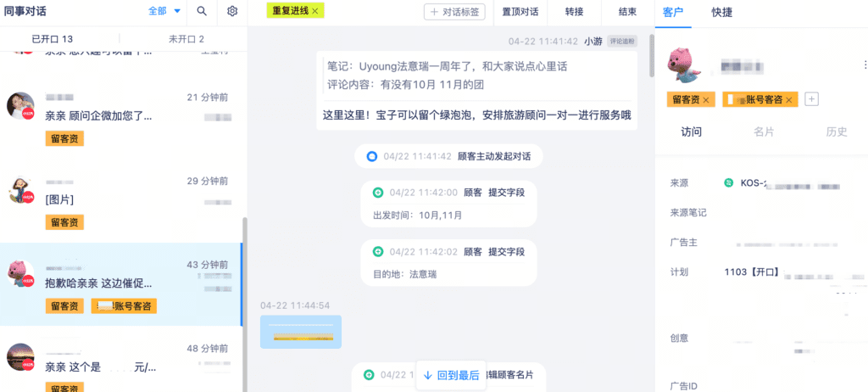Switch to the 未开口 2 tab
This screenshot has width=868, height=392.
click(186, 39)
